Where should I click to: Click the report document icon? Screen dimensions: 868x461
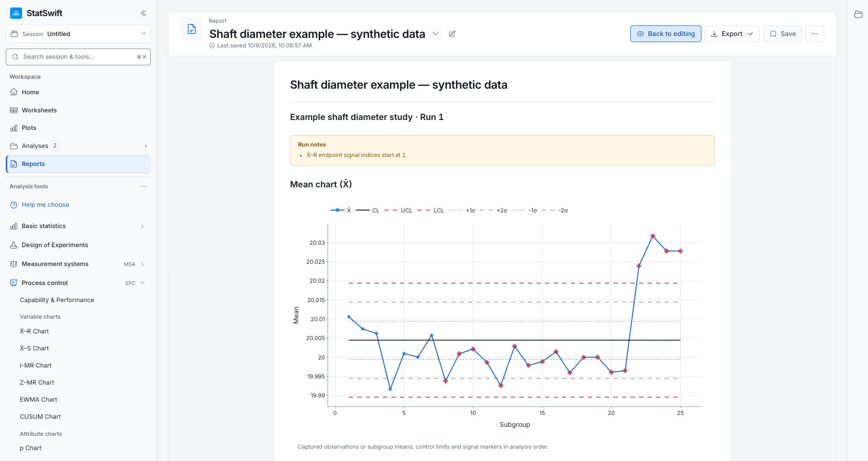click(x=192, y=29)
